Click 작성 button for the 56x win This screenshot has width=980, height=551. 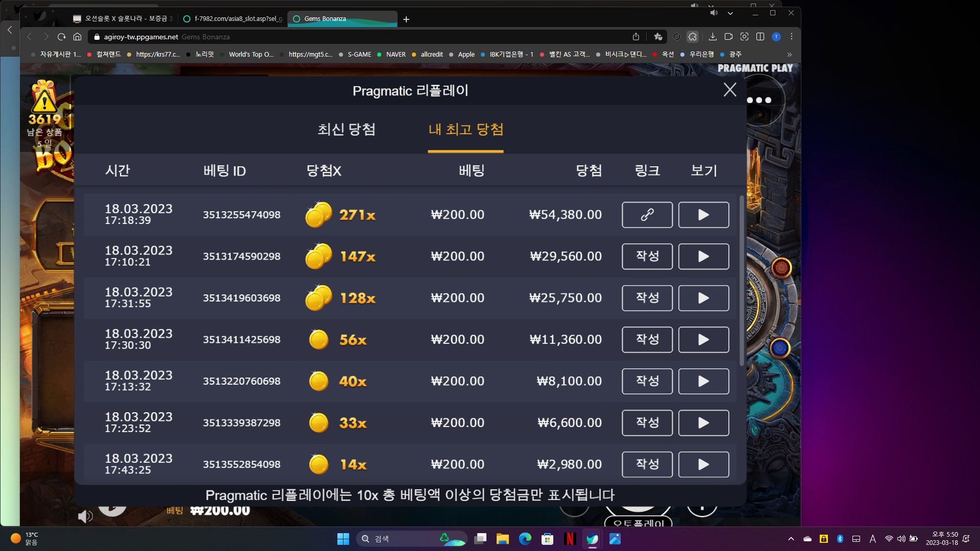pos(647,339)
